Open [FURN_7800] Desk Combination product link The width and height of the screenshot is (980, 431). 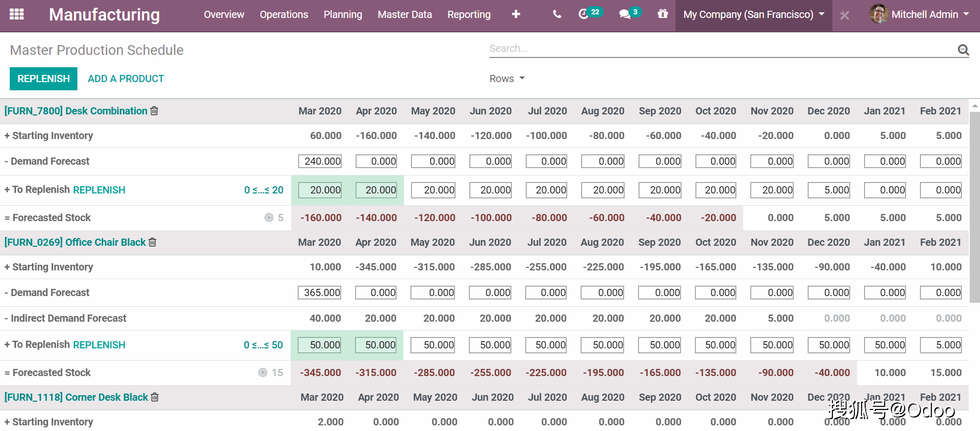click(76, 111)
